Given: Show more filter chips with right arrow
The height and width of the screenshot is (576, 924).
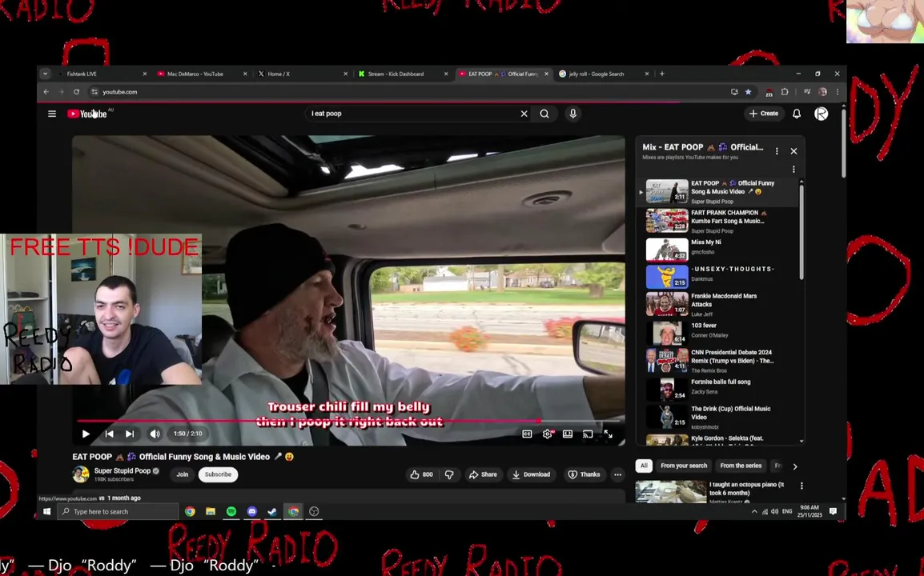Looking at the screenshot, I should click(x=795, y=466).
